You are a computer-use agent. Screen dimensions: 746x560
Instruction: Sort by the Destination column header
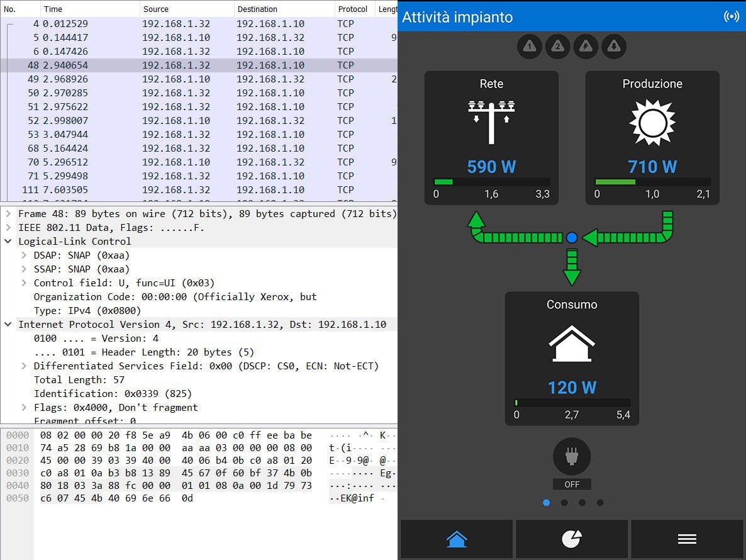pyautogui.click(x=284, y=9)
